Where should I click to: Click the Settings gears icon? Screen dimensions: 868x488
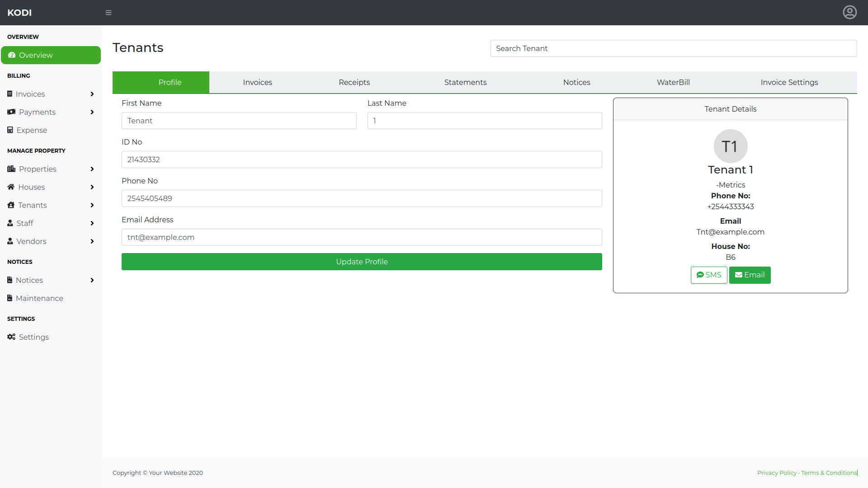(11, 337)
